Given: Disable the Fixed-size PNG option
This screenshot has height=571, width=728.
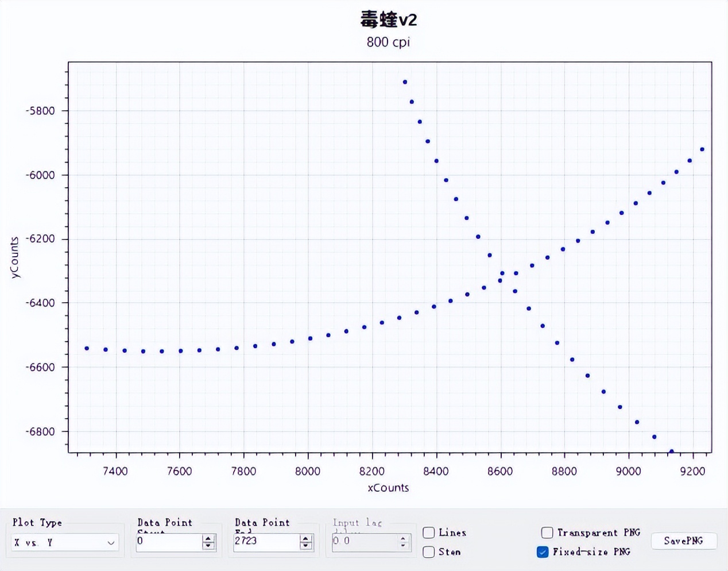Looking at the screenshot, I should click(x=542, y=552).
